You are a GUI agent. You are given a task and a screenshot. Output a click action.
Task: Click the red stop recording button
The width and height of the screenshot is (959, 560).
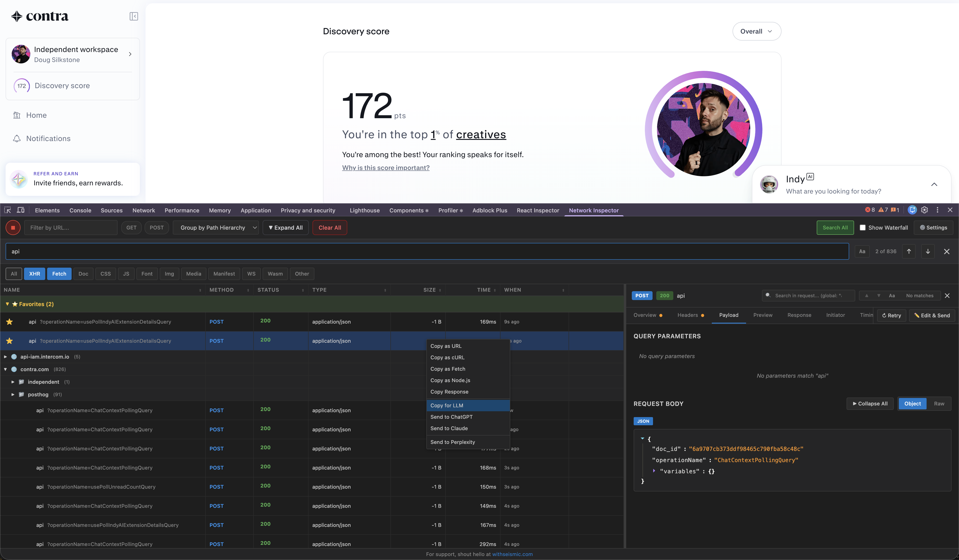click(x=13, y=228)
